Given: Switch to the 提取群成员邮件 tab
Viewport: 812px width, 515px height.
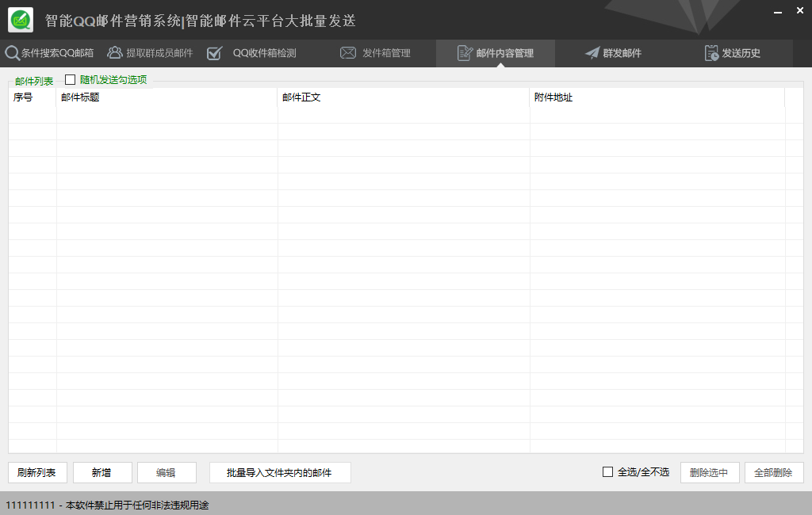Looking at the screenshot, I should tap(150, 53).
